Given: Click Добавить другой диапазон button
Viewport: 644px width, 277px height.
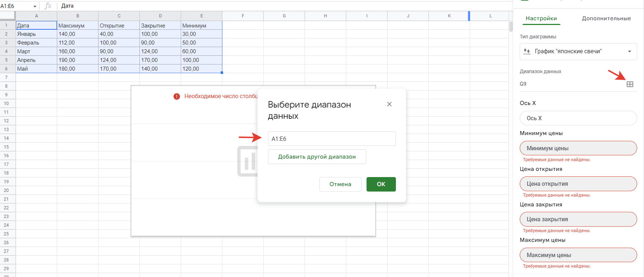Looking at the screenshot, I should [317, 157].
